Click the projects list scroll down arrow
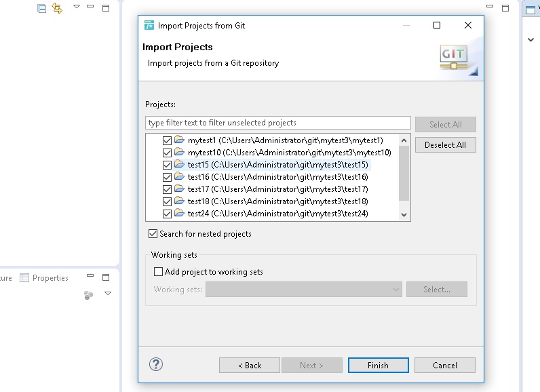The image size is (540, 392). pos(404,215)
